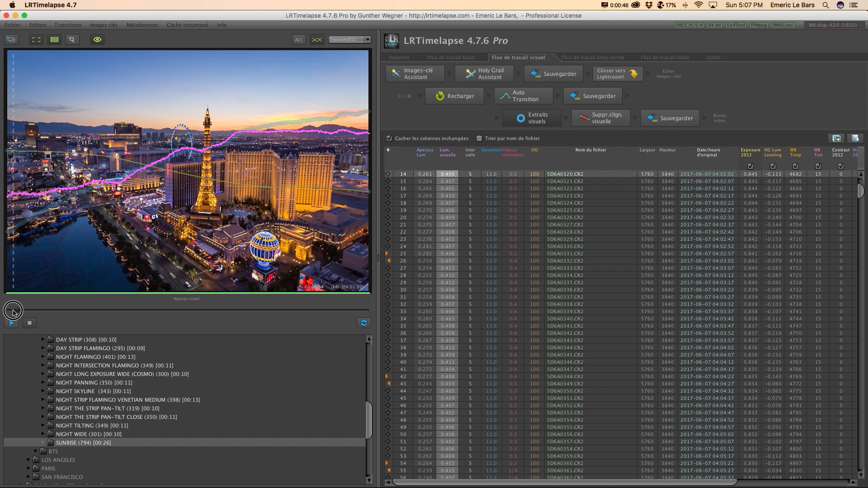This screenshot has width=868, height=488.
Task: Open the Cliché instantané menu
Action: pos(188,25)
